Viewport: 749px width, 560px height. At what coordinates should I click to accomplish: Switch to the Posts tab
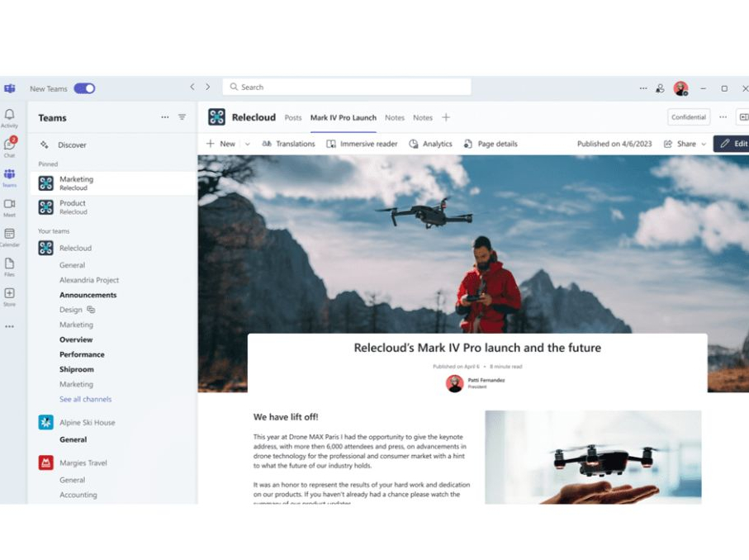pyautogui.click(x=293, y=117)
